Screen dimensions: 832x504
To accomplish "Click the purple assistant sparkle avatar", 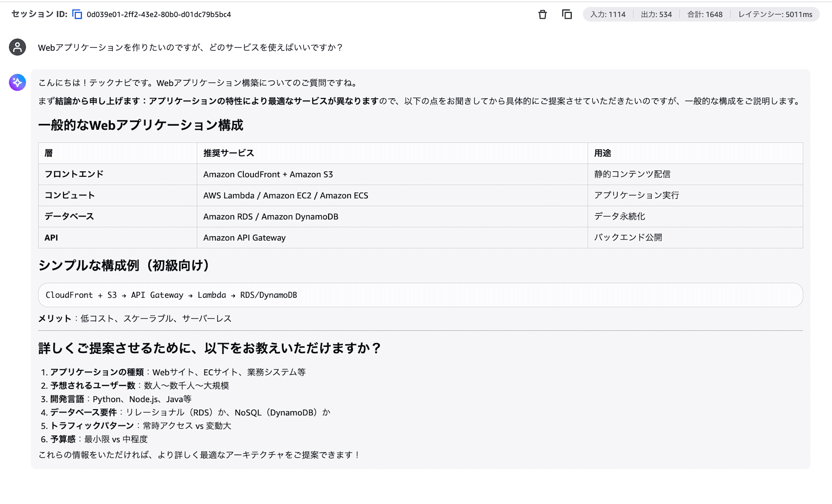I will coord(17,82).
